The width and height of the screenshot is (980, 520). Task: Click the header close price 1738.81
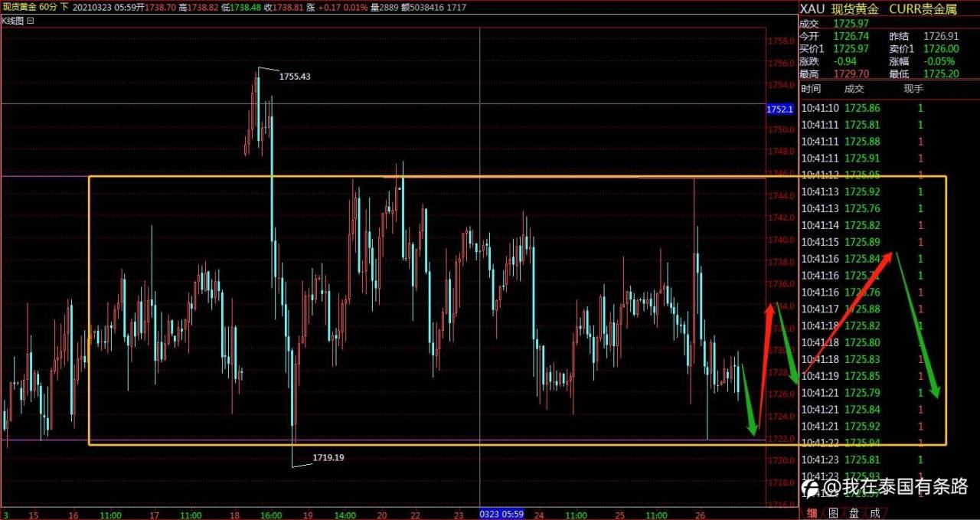click(287, 7)
